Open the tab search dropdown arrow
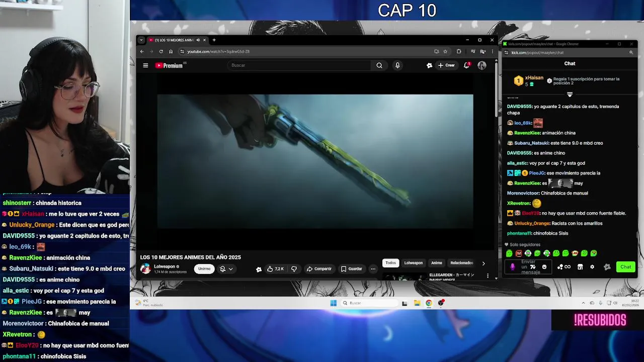644x362 pixels. [141, 40]
